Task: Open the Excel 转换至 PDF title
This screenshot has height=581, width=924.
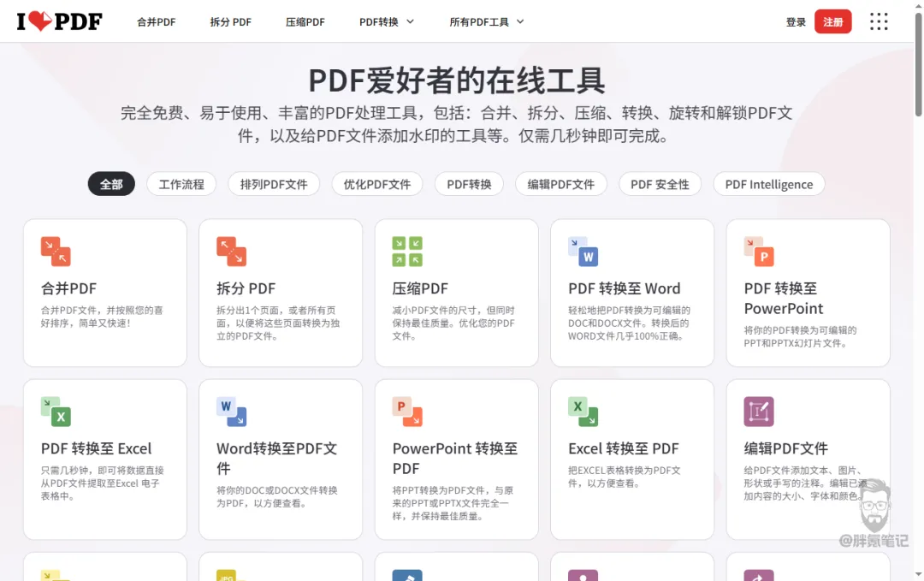Action: click(624, 448)
